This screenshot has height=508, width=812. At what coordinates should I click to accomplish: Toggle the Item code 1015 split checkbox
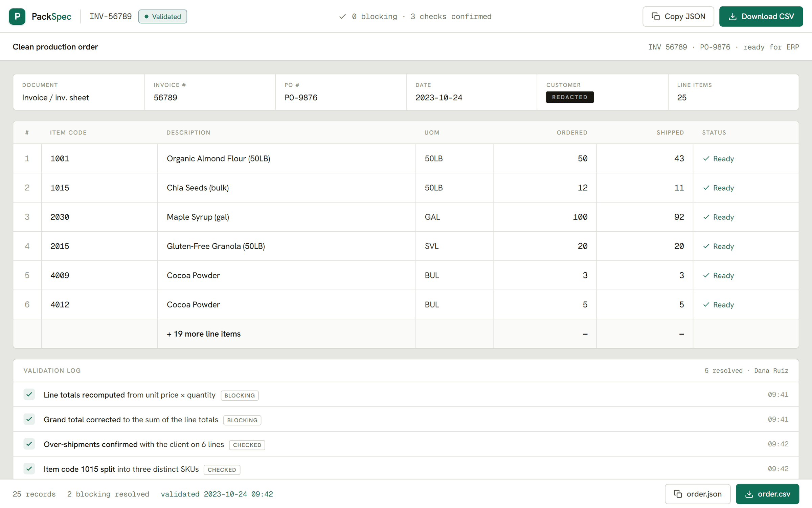pyautogui.click(x=29, y=468)
